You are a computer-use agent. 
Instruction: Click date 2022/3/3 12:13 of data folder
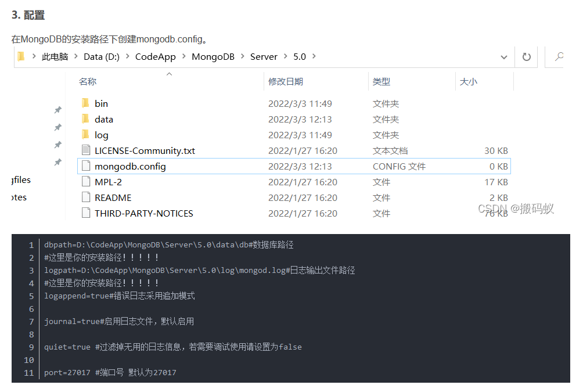coord(300,120)
